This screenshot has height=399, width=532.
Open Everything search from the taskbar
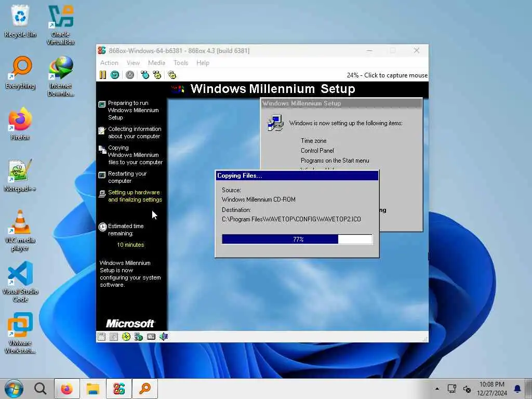(145, 389)
